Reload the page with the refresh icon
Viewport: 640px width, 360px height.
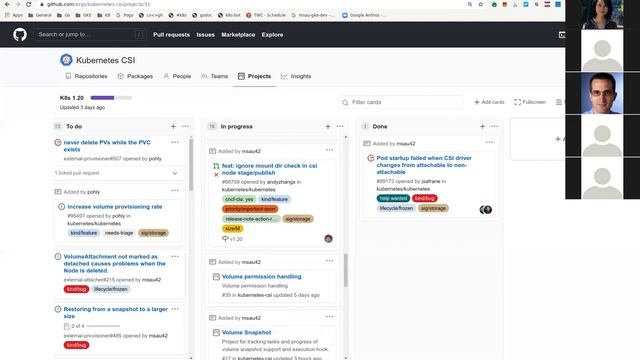point(29,4)
